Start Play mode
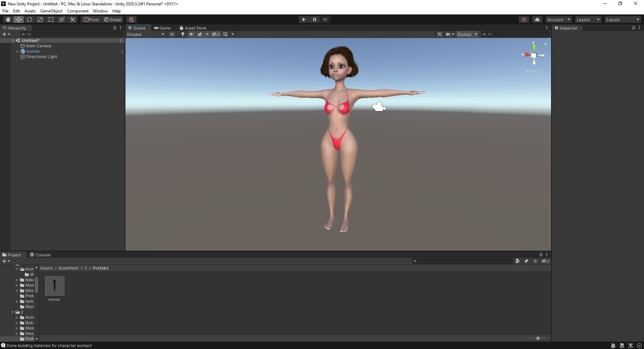 [x=304, y=19]
